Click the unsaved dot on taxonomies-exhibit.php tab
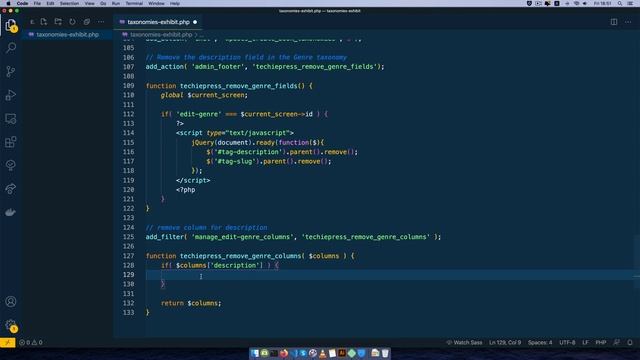The image size is (640, 360). coord(195,22)
